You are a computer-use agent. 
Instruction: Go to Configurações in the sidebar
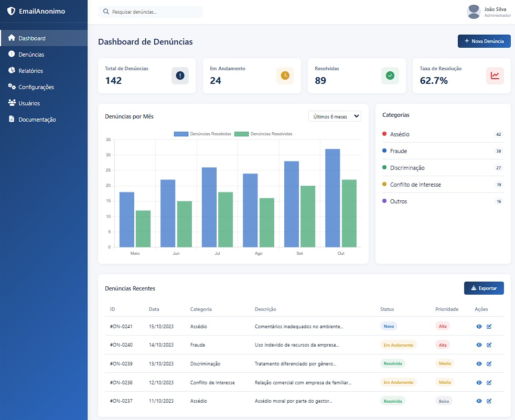tap(36, 87)
